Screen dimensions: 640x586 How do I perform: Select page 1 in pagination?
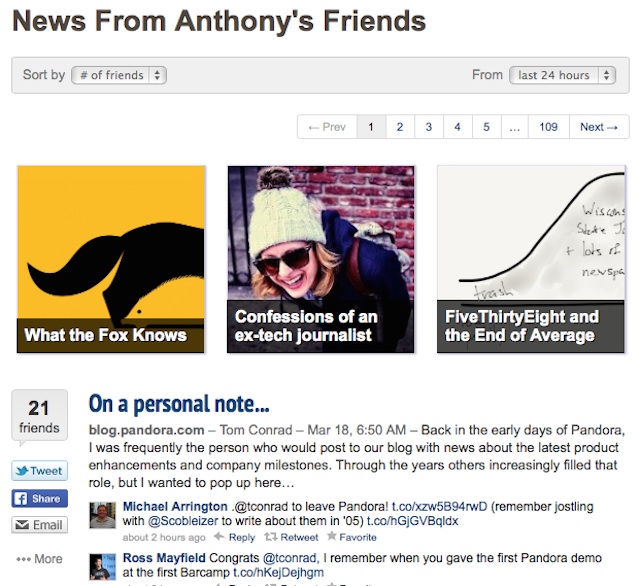(x=371, y=127)
